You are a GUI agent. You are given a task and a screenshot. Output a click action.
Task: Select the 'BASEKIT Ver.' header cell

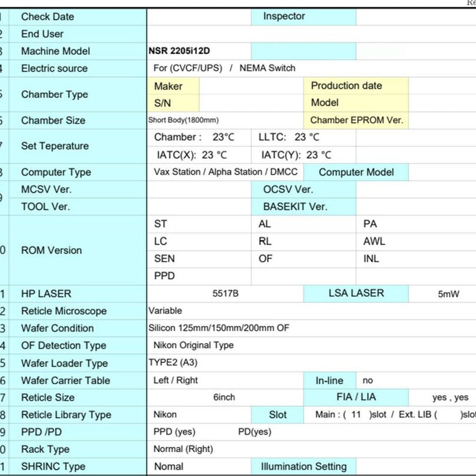[303, 207]
